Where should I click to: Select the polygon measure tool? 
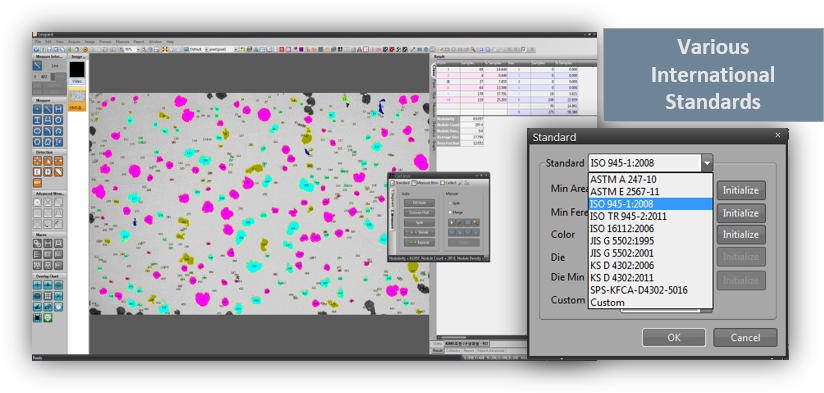point(37,142)
